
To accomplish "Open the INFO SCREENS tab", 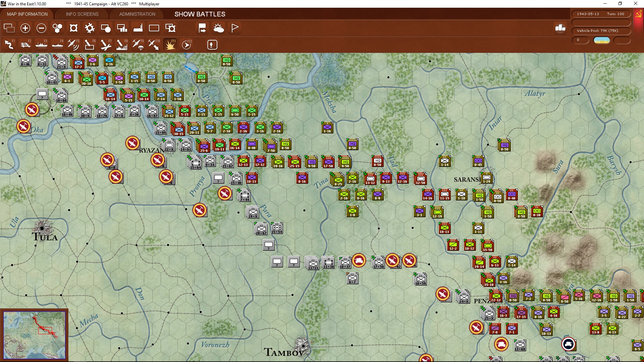I will tap(82, 14).
